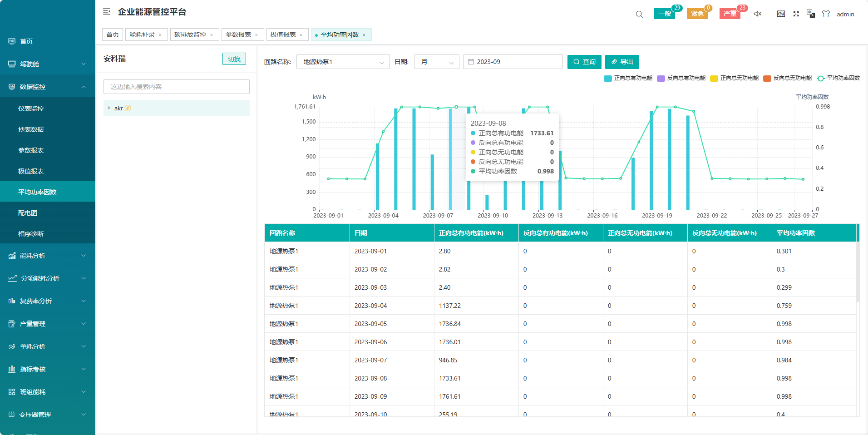The height and width of the screenshot is (435, 868).
Task: Open the header search icon
Action: click(639, 14)
